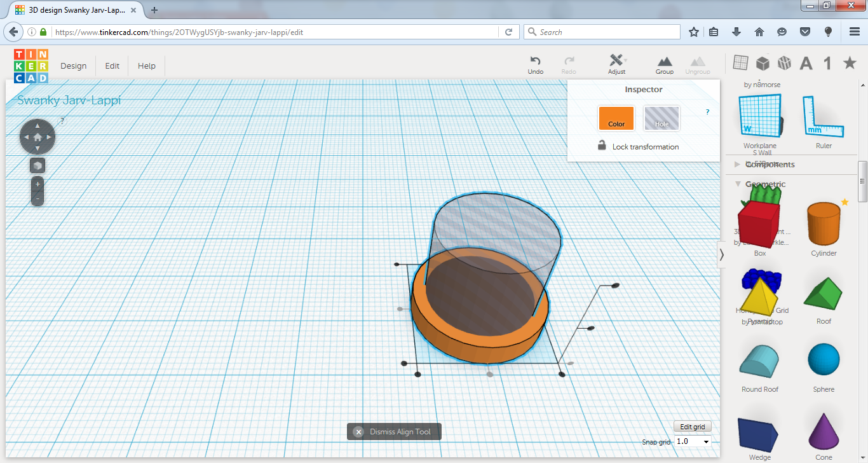Screen dimensions: 868x463
Task: Select the striped cube icon in shape panel header
Action: click(x=784, y=63)
